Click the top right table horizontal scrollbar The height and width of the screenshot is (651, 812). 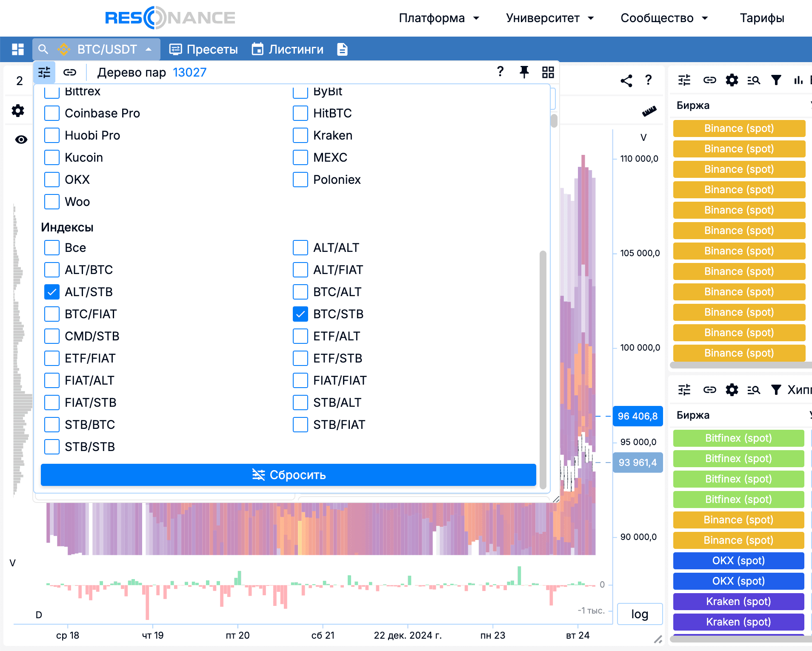click(741, 365)
